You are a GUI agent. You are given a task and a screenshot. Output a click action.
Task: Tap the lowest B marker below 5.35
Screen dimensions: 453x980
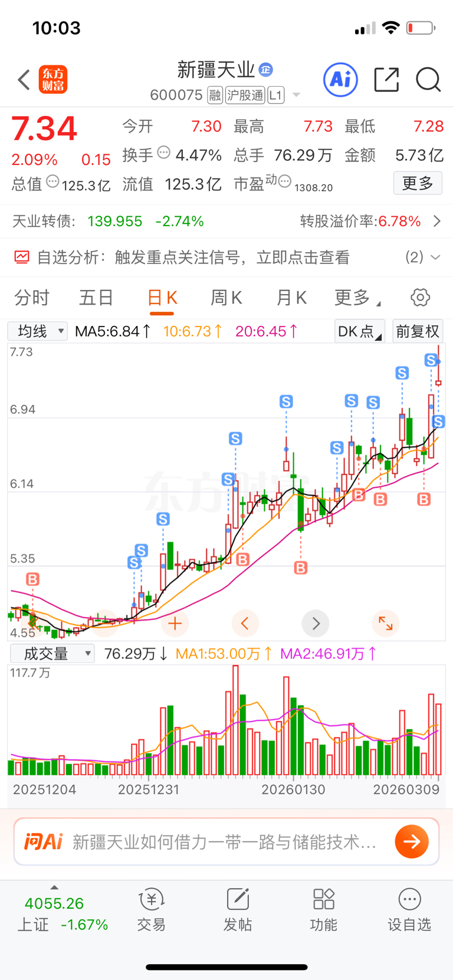pyautogui.click(x=301, y=567)
